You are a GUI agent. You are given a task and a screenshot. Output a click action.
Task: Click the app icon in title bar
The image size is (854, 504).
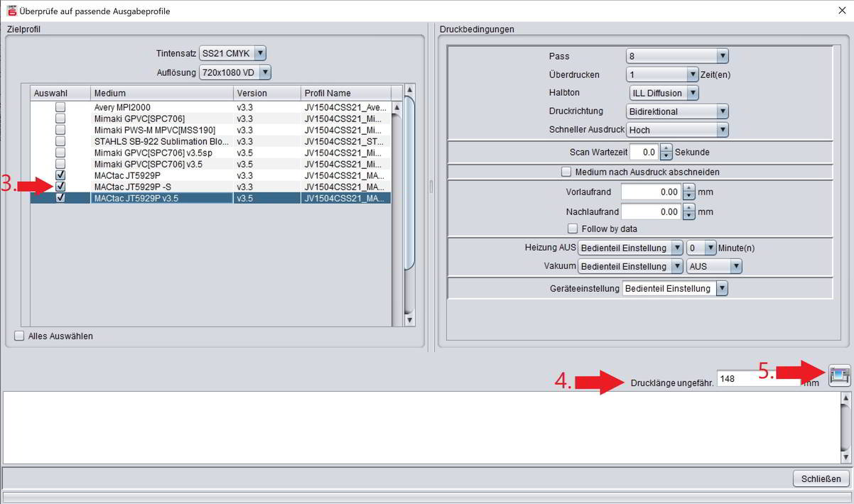tap(11, 11)
